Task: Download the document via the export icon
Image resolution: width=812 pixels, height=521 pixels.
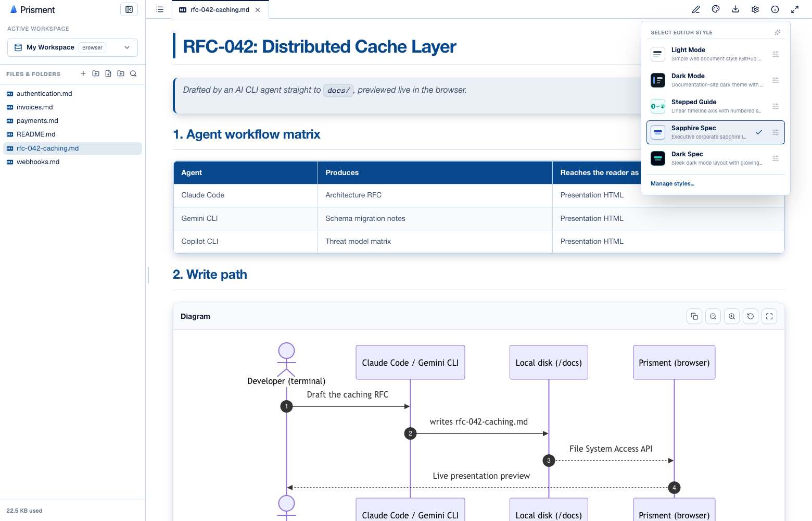Action: (735, 9)
